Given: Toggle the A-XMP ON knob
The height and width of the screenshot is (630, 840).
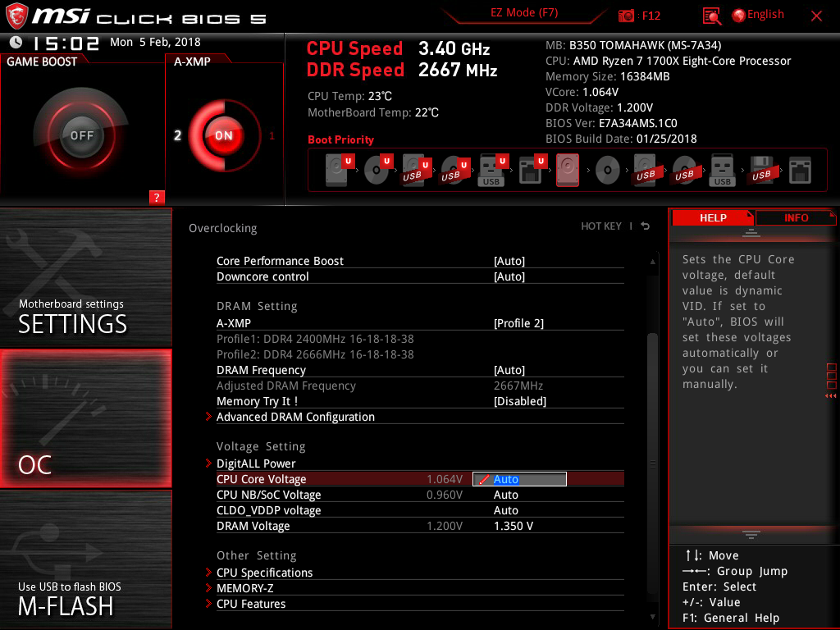Looking at the screenshot, I should pyautogui.click(x=223, y=135).
